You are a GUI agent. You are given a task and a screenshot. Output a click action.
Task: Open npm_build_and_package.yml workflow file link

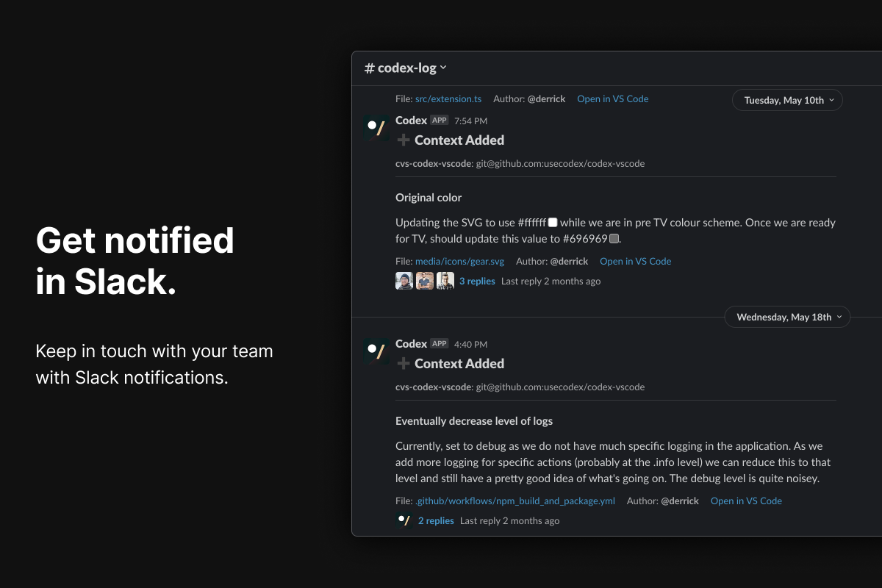pos(514,501)
